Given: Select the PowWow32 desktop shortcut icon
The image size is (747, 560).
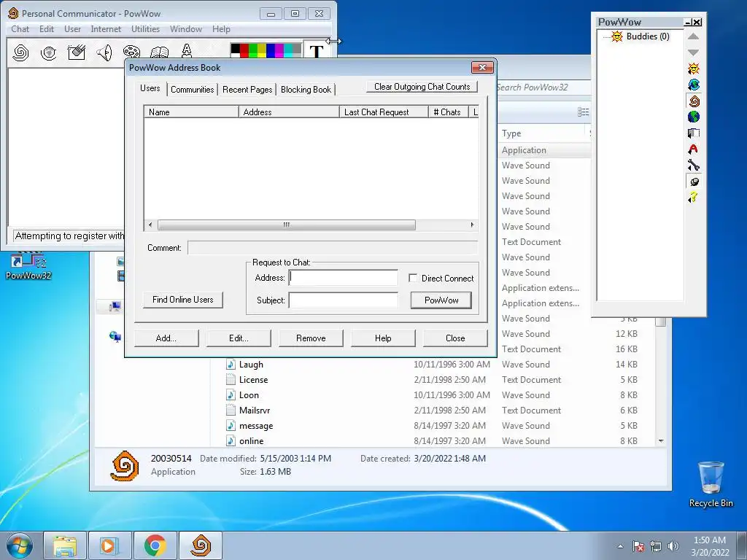Looking at the screenshot, I should [x=28, y=265].
